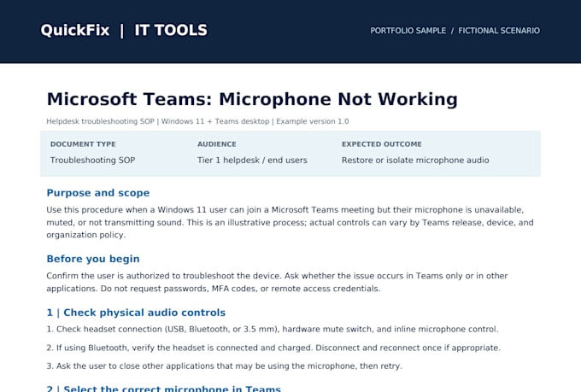
Task: Click step 3 about closing other applications
Action: (x=224, y=366)
